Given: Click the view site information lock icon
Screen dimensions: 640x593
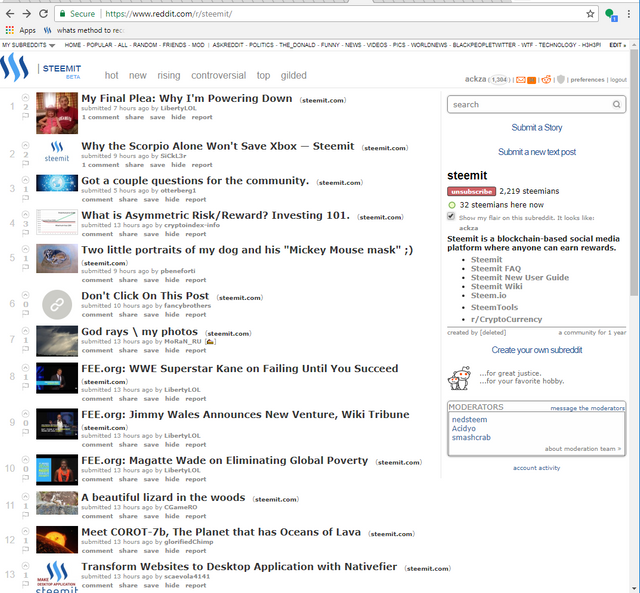Looking at the screenshot, I should 62,14.
